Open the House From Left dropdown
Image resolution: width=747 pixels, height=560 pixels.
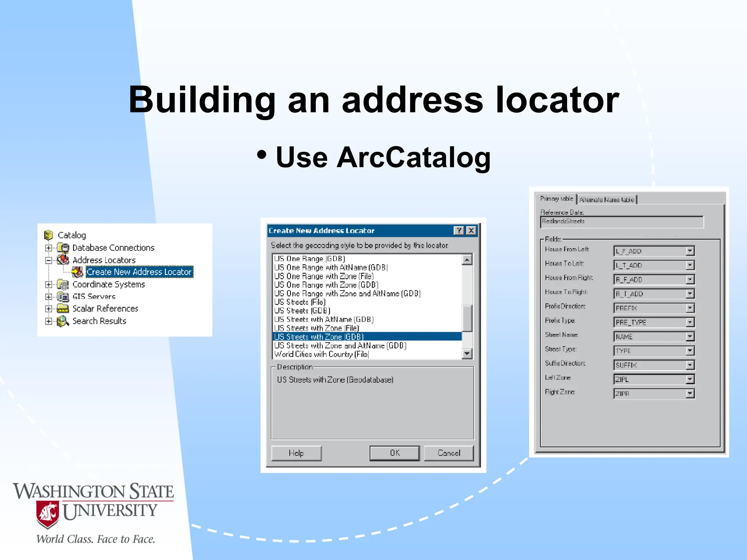(x=689, y=251)
